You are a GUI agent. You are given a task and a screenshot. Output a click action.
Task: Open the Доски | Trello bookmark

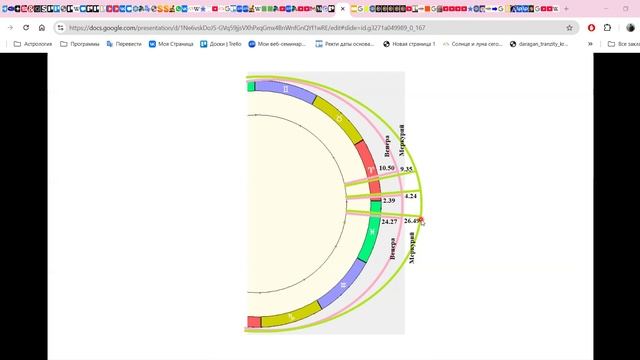[221, 44]
